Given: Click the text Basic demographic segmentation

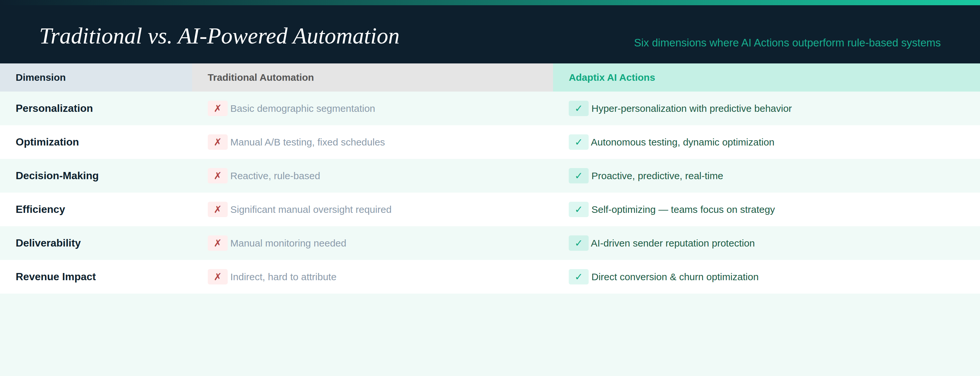Looking at the screenshot, I should point(302,109).
